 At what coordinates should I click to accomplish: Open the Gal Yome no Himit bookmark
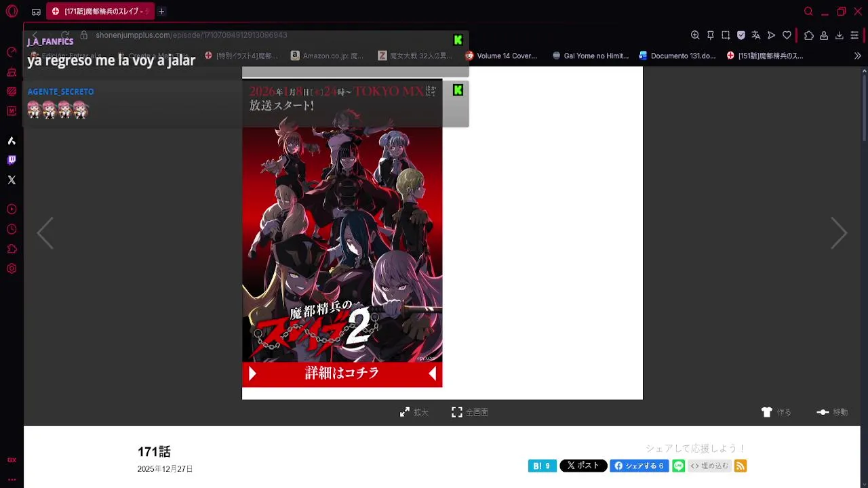591,56
